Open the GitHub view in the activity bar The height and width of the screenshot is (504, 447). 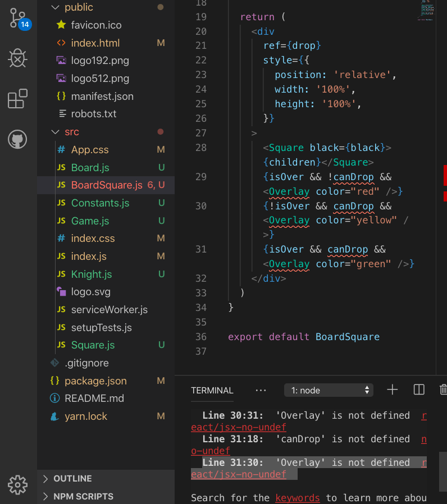pyautogui.click(x=17, y=139)
